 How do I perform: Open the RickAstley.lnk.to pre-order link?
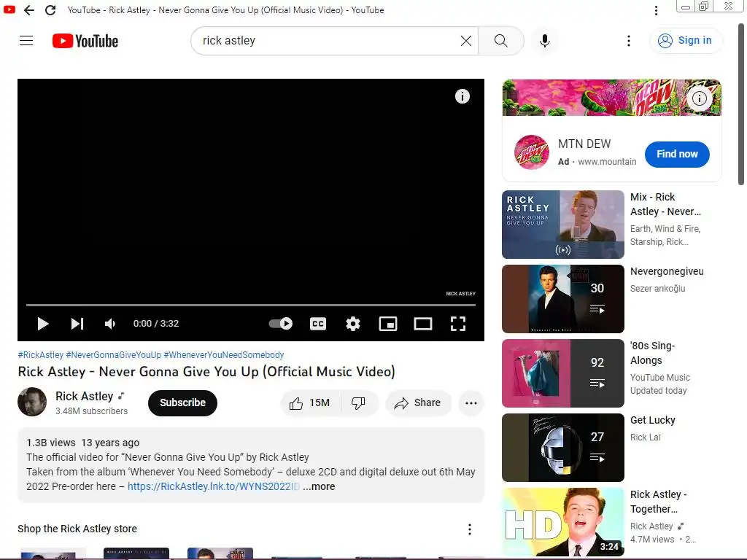coord(214,486)
